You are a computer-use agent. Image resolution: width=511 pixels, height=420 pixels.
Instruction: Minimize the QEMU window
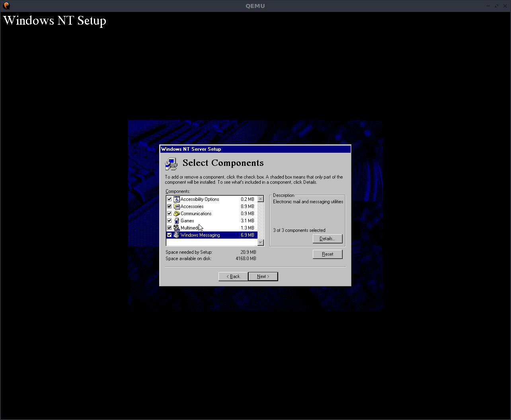tap(489, 6)
